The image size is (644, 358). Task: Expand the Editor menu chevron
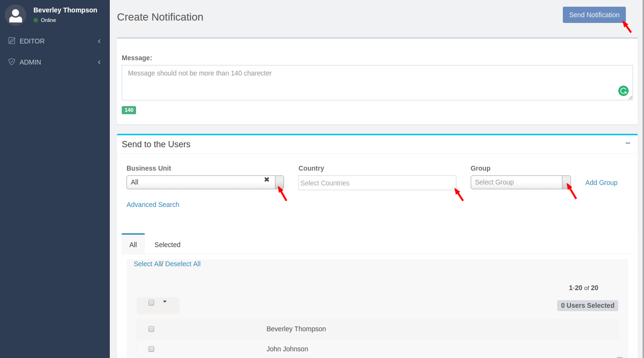point(99,41)
